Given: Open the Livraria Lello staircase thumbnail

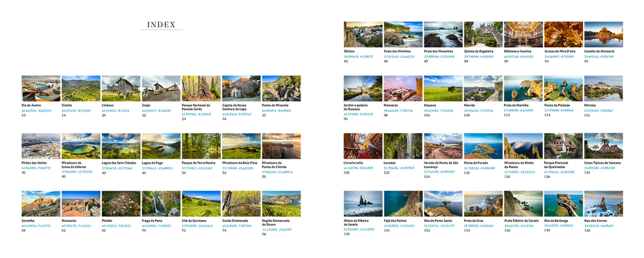Looking at the screenshot, I should pos(363,146).
